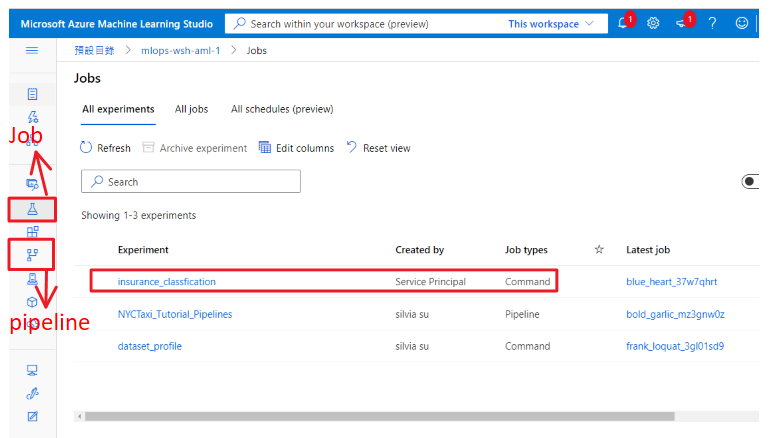Image resolution: width=784 pixels, height=438 pixels.
Task: Open notifications bell icon
Action: [622, 23]
